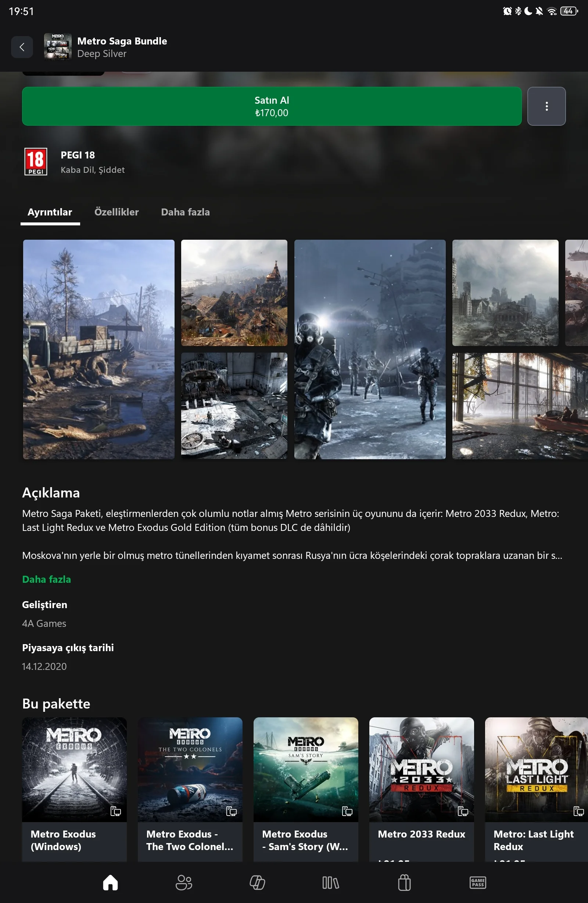
Task: Tap the Wi-Fi status icon
Action: coord(552,11)
